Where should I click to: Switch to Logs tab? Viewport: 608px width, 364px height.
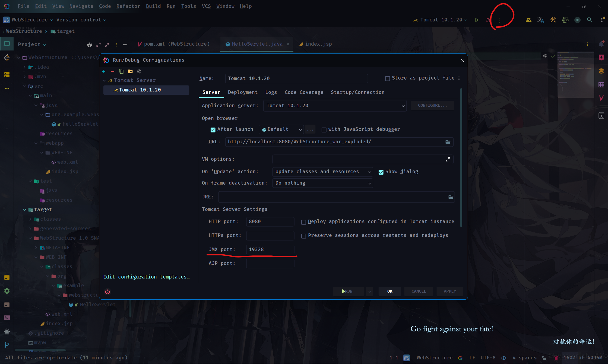point(271,92)
